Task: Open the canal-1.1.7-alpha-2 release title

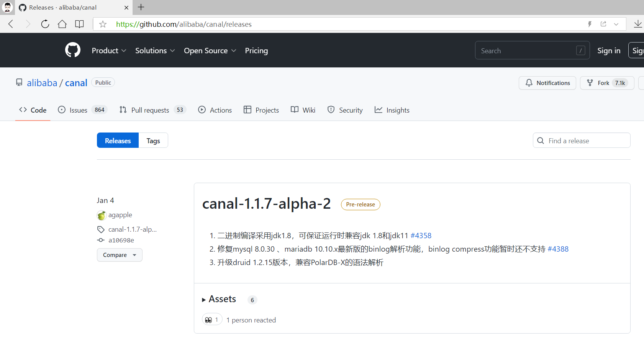Action: click(x=266, y=204)
